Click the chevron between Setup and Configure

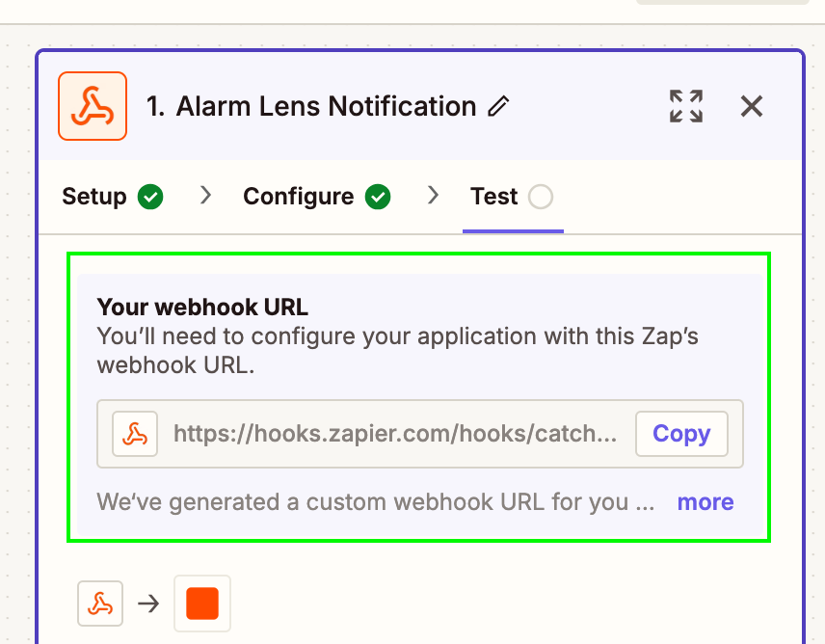(x=204, y=196)
